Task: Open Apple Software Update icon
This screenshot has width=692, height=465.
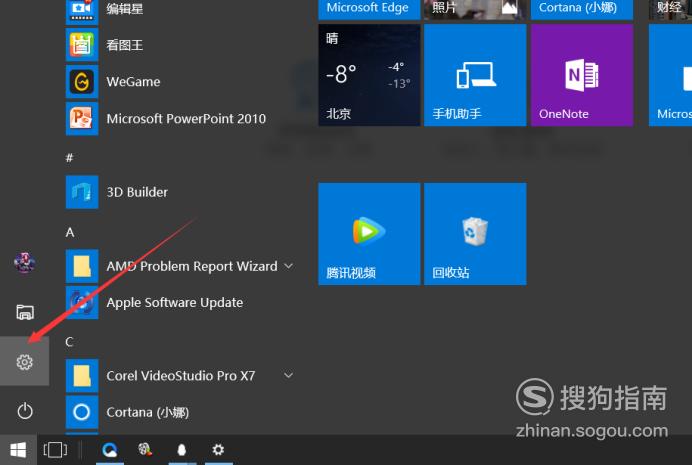Action: [x=82, y=302]
